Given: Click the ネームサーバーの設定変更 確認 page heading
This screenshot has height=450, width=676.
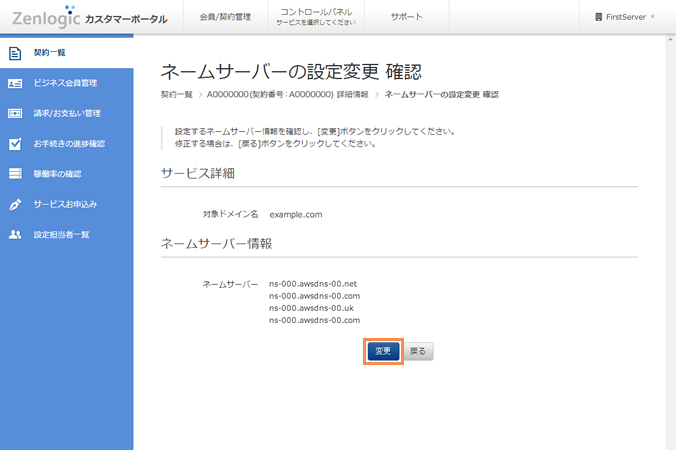Looking at the screenshot, I should click(x=291, y=71).
